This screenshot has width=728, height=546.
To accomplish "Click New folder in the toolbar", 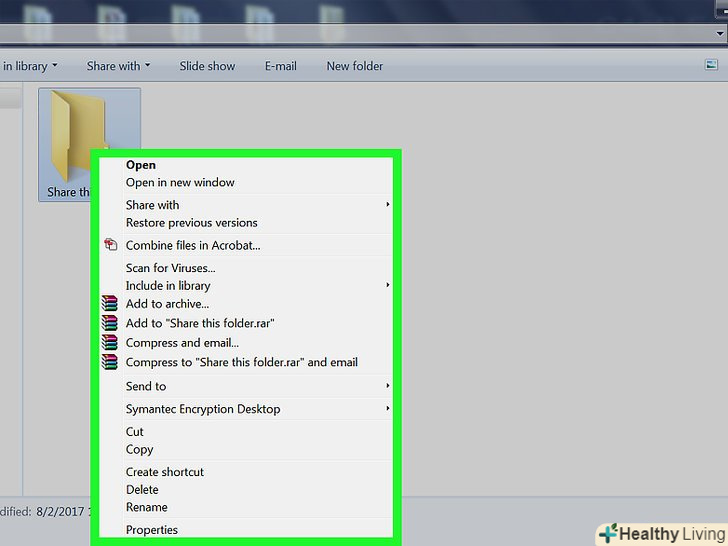I will tap(355, 66).
